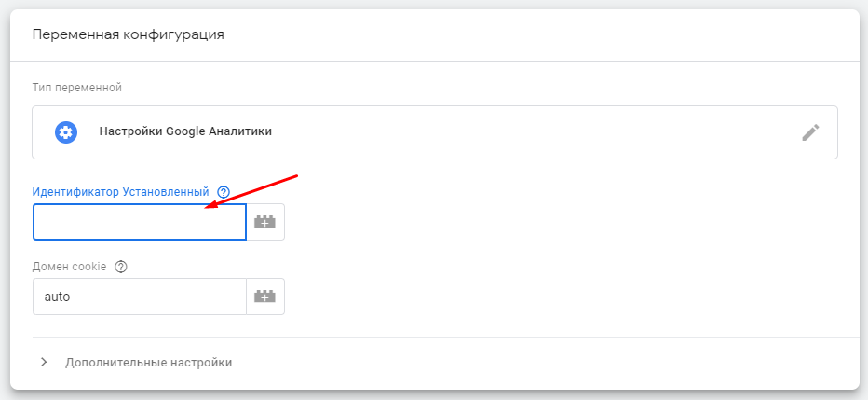Focus the empty Идентификатор Установленный input field
The image size is (868, 400).
click(x=140, y=222)
